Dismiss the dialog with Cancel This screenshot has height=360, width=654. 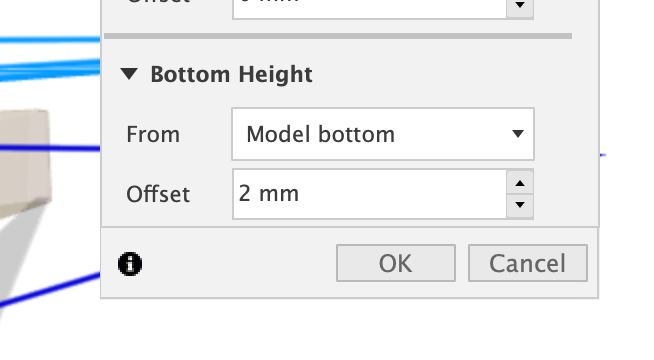528,263
